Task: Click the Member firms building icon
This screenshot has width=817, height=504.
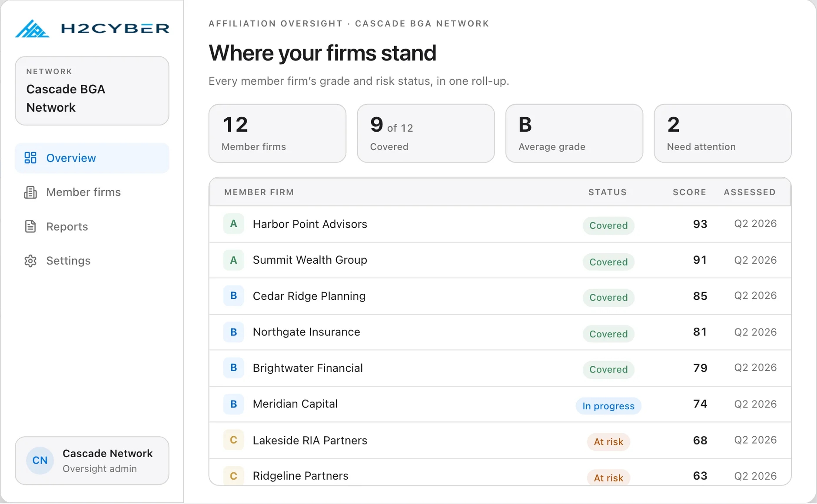Action: tap(30, 192)
